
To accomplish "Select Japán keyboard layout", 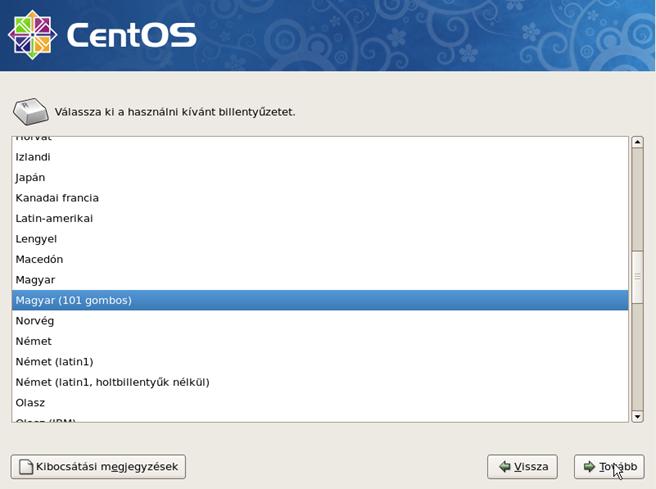I will coord(30,177).
